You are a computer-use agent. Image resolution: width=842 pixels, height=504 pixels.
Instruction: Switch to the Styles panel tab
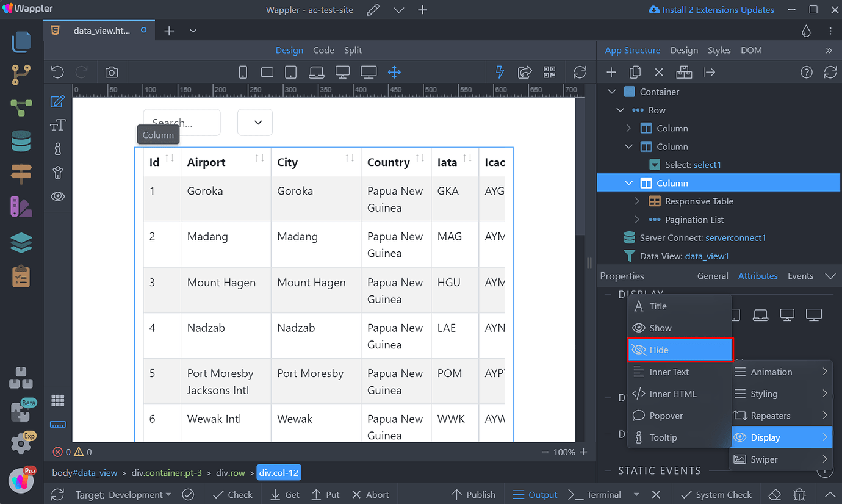point(719,51)
